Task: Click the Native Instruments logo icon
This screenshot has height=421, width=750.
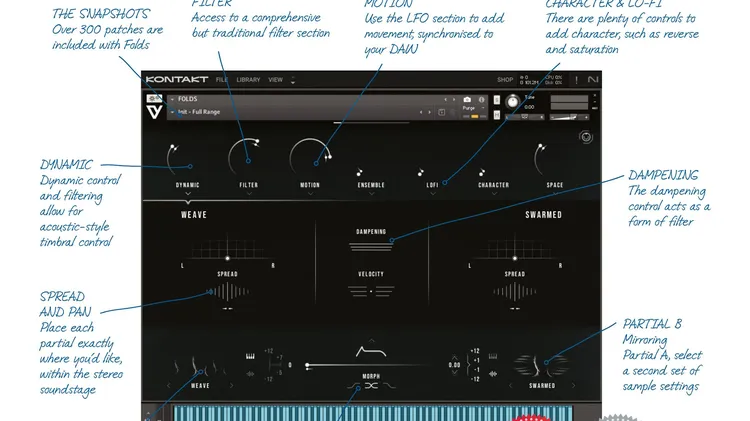Action: click(x=593, y=79)
